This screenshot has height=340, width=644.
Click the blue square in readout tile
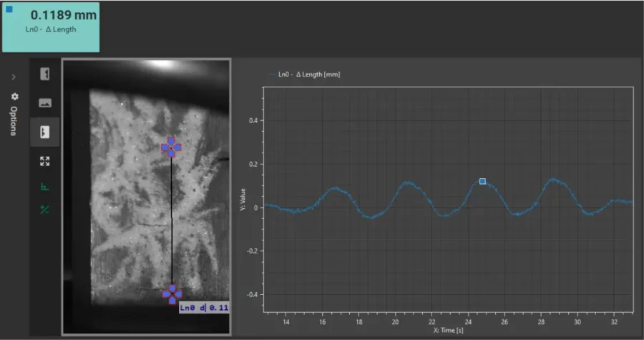9,9
